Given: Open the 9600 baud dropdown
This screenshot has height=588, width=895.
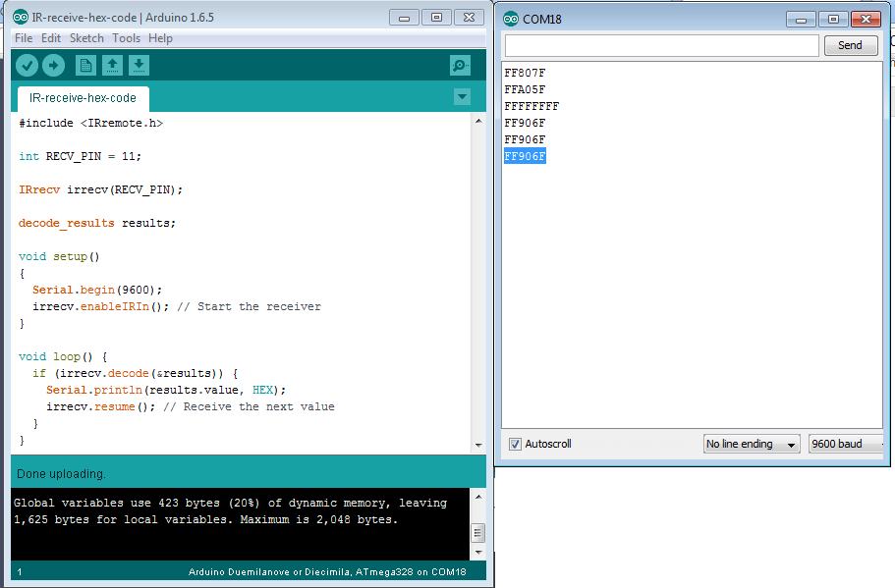Looking at the screenshot, I should 845,444.
